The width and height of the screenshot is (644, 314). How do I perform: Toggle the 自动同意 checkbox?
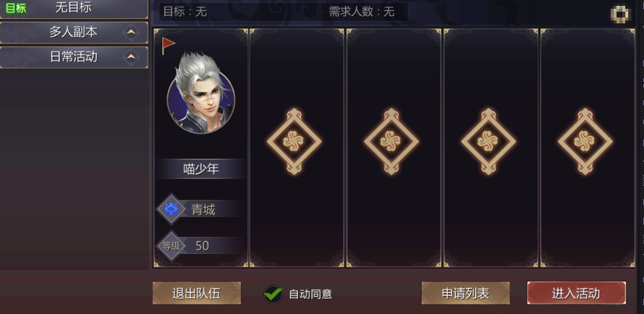tap(273, 294)
